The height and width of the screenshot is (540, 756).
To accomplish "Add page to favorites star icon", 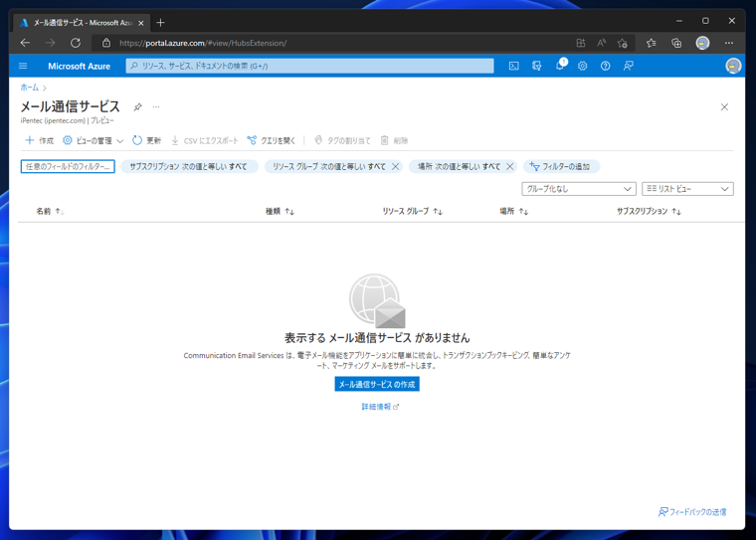I will pos(622,43).
